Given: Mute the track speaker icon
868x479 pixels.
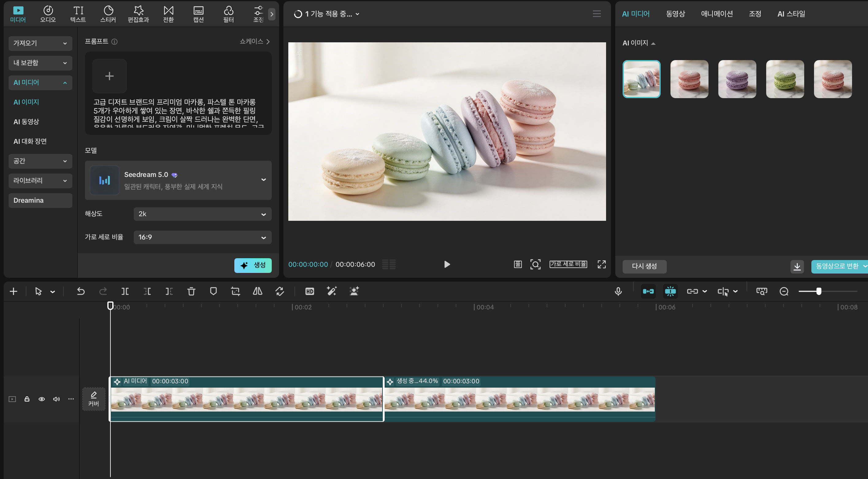Looking at the screenshot, I should click(x=56, y=399).
